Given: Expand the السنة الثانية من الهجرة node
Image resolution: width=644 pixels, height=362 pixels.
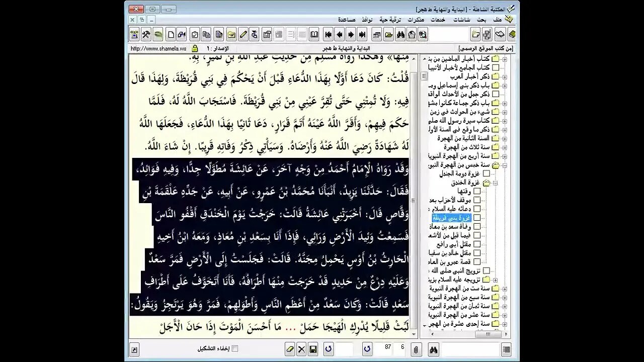Looking at the screenshot, I should pyautogui.click(x=505, y=138).
